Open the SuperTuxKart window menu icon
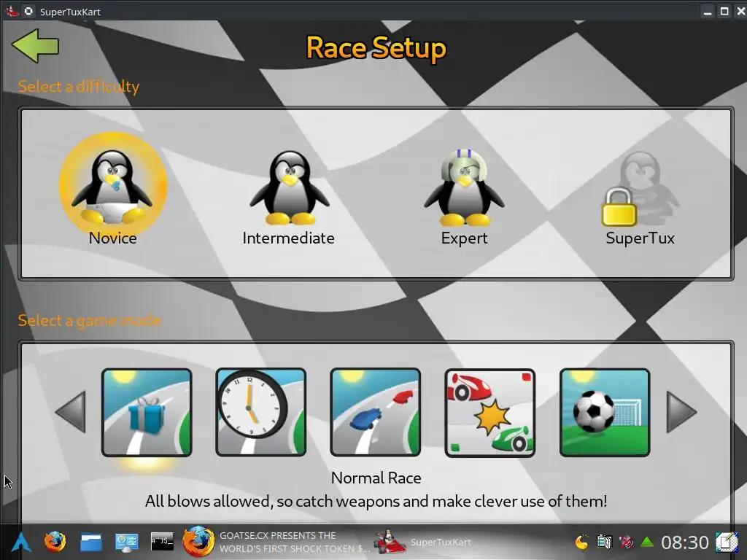The width and height of the screenshot is (747, 560). click(x=12, y=11)
